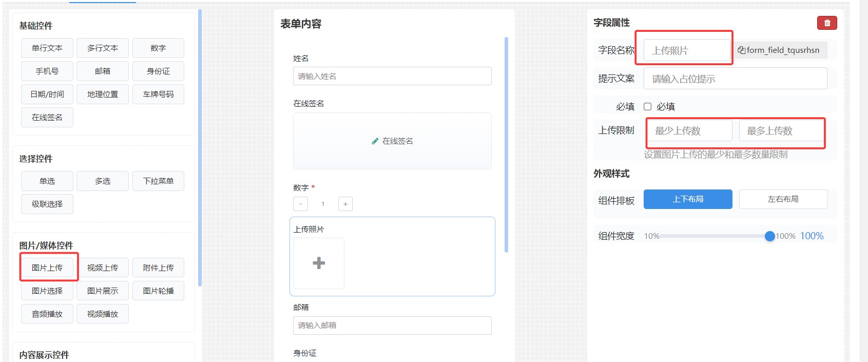
Task: Click the 提示文案 placeholder input
Action: 736,79
